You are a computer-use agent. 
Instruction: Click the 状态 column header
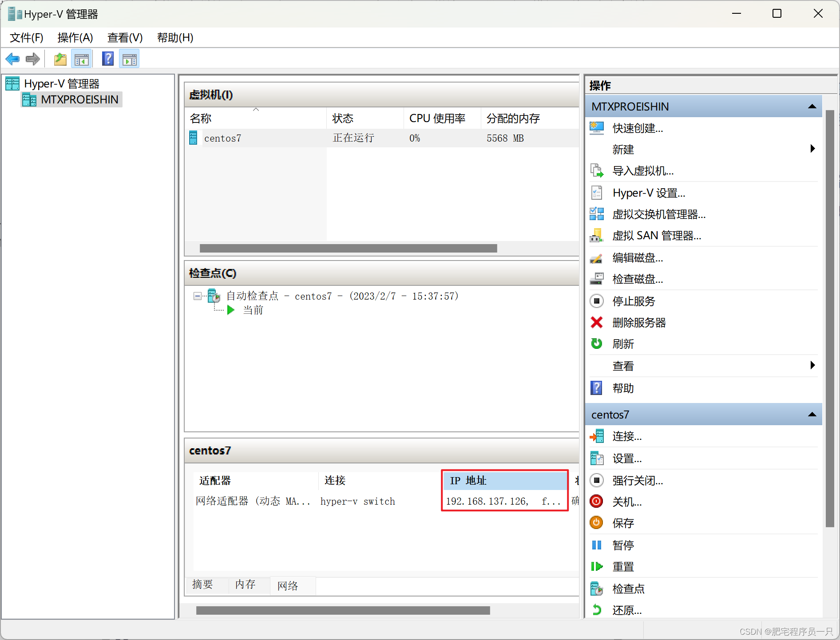click(365, 118)
